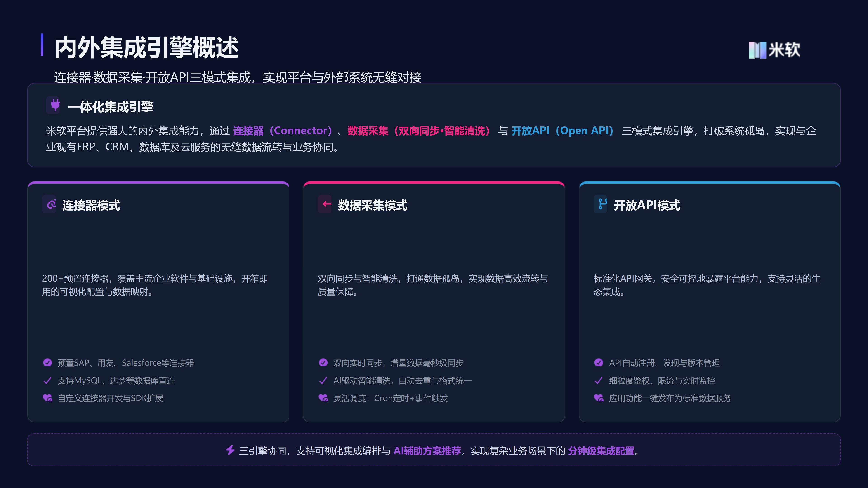Click the check badge beside API自动注册
Screen dimensions: 868x488
tap(599, 362)
